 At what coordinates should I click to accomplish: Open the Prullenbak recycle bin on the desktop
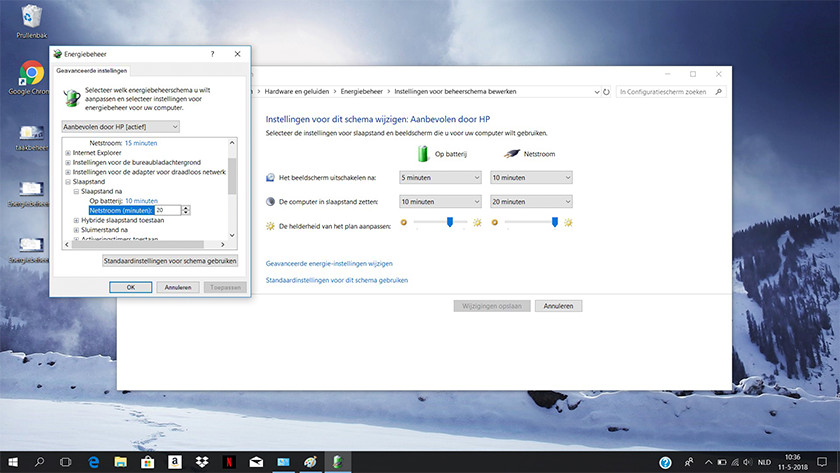pyautogui.click(x=31, y=21)
